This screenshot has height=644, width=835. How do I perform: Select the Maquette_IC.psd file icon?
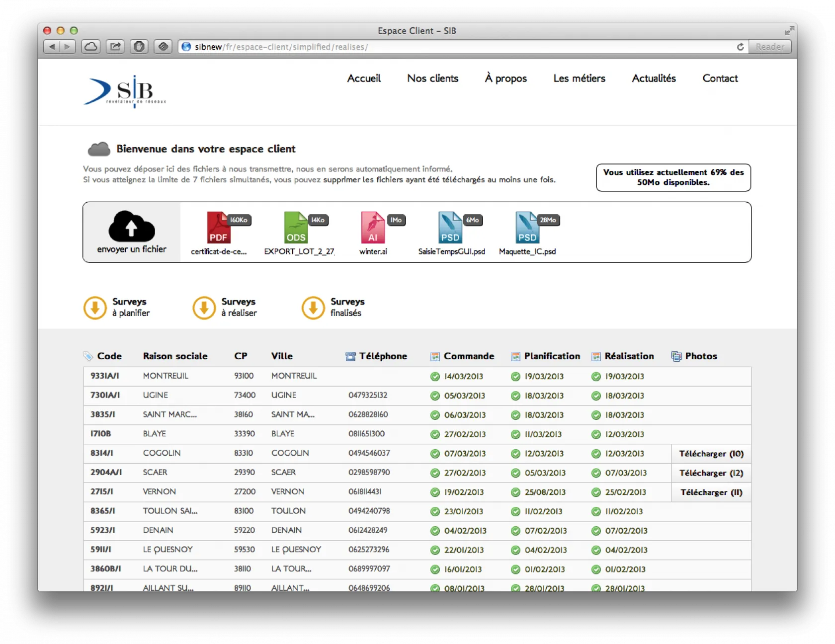point(527,228)
